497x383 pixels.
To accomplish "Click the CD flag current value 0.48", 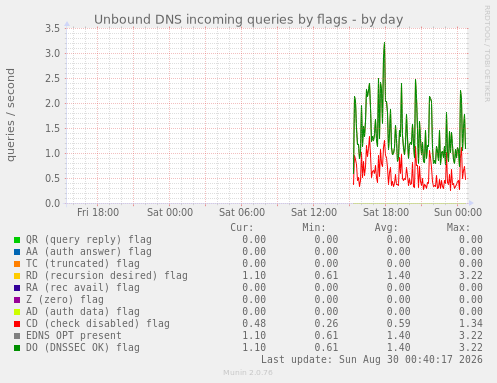I will tap(254, 324).
